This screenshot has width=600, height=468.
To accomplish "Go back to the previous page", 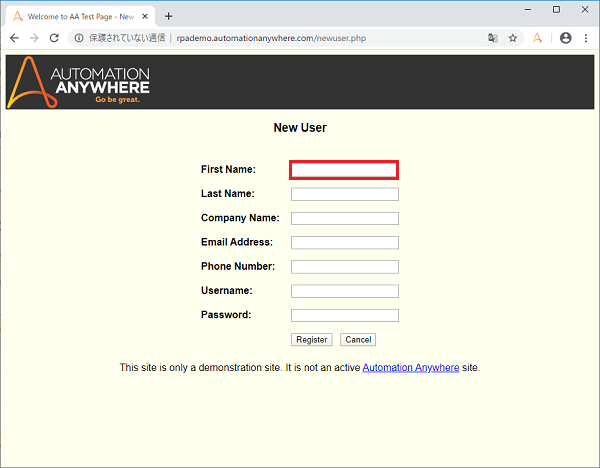I will tap(15, 38).
